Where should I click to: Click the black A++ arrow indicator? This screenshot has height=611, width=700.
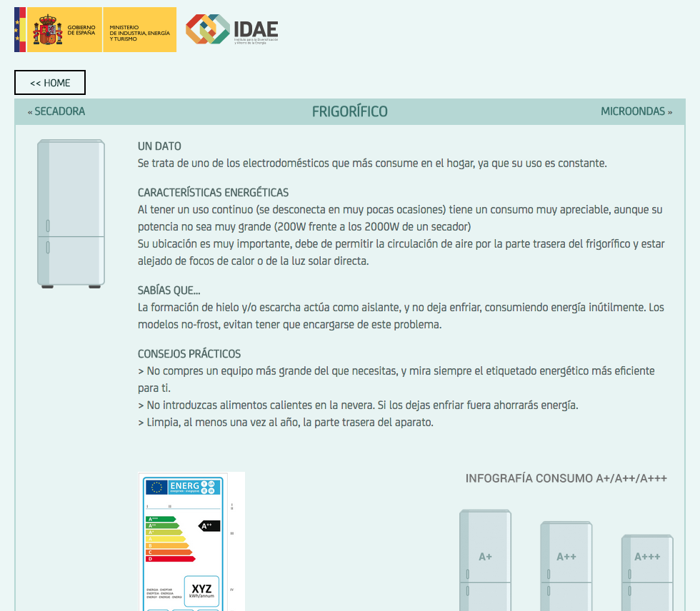pyautogui.click(x=209, y=526)
